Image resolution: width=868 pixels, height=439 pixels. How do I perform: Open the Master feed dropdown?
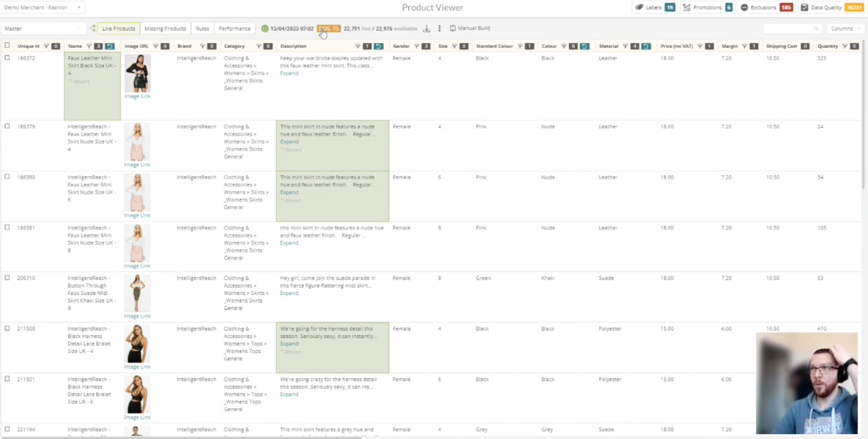point(43,28)
